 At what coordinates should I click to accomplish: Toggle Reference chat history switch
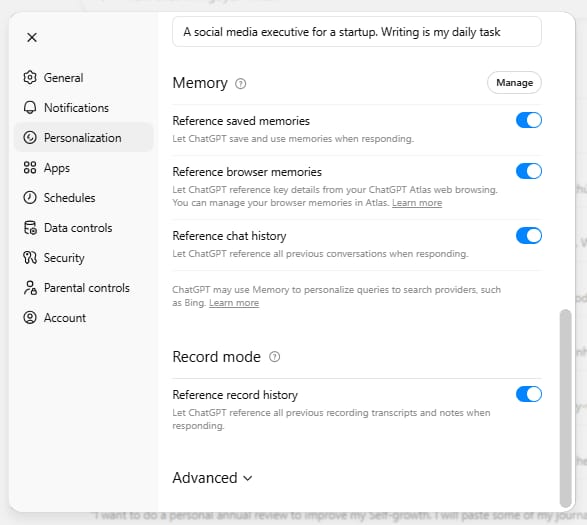point(529,236)
